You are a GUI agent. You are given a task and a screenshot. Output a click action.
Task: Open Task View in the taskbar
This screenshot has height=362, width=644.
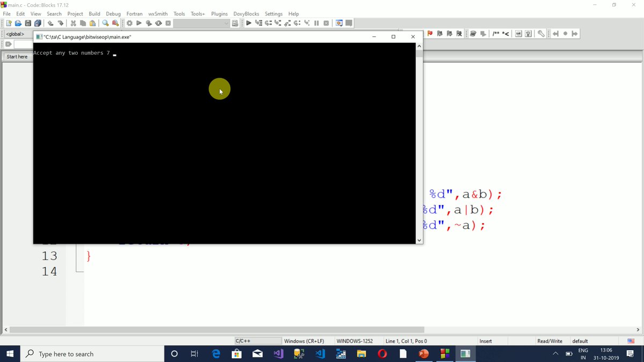195,354
